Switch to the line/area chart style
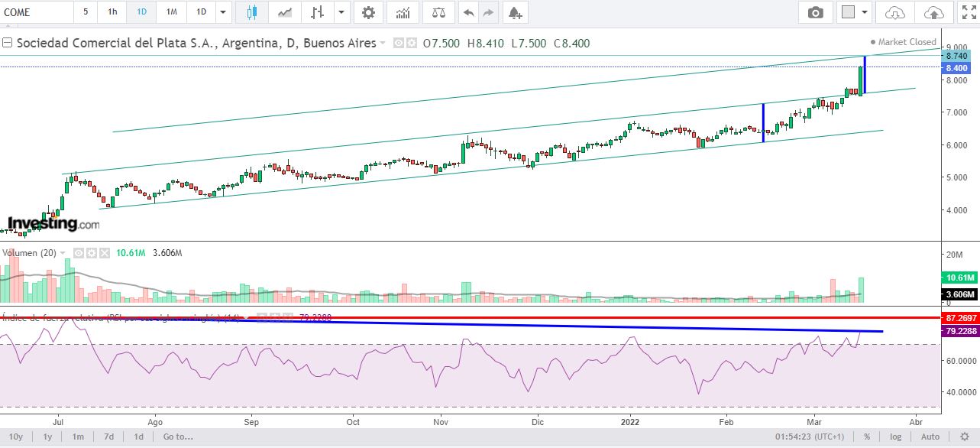The width and height of the screenshot is (980, 448). click(x=286, y=12)
